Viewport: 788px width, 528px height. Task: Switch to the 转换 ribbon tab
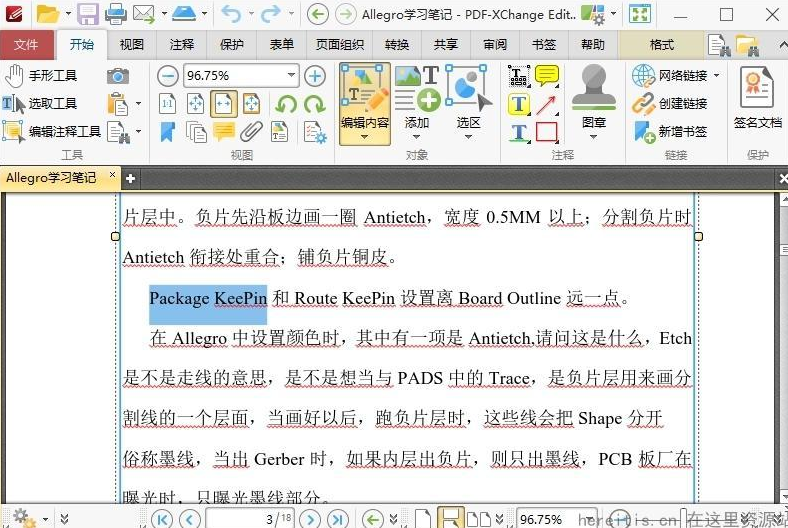[x=397, y=45]
